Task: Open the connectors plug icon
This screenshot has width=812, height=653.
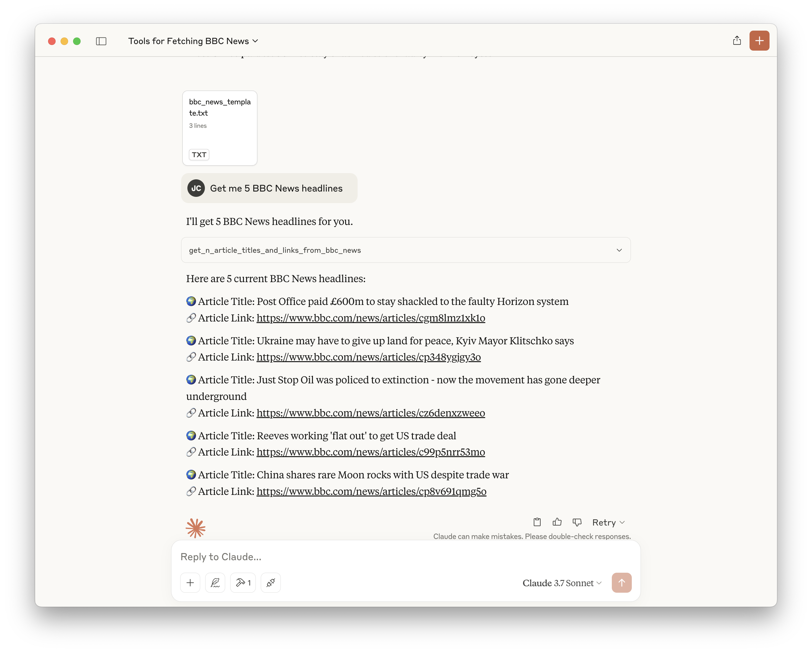Action: (x=271, y=582)
